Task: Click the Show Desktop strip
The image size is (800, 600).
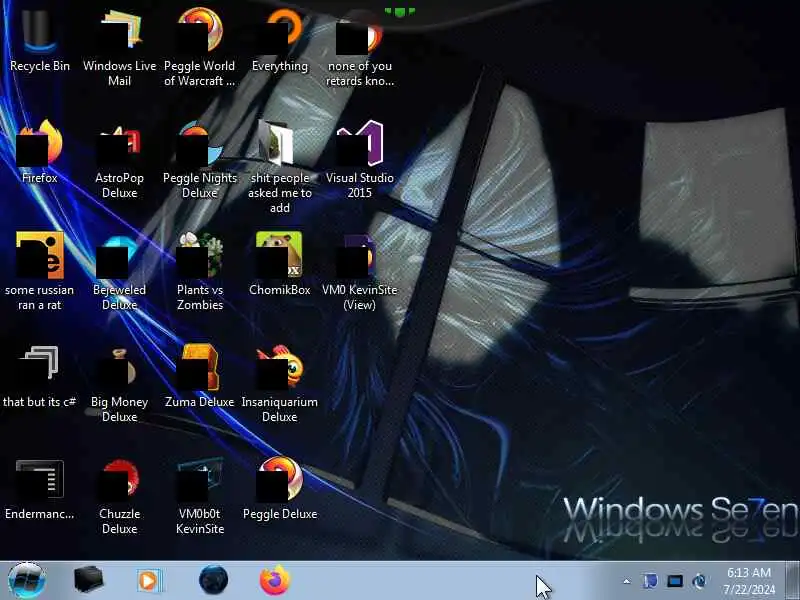Action: click(x=792, y=581)
